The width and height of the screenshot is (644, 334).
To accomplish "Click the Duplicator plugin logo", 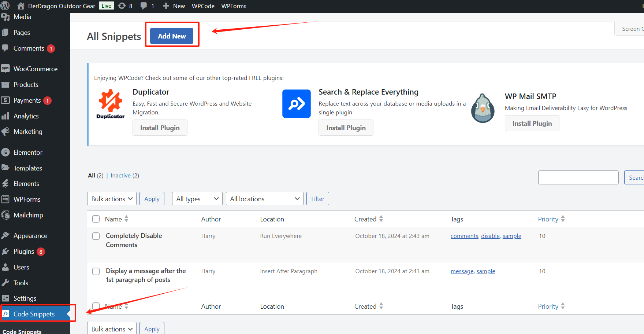I will pyautogui.click(x=110, y=104).
